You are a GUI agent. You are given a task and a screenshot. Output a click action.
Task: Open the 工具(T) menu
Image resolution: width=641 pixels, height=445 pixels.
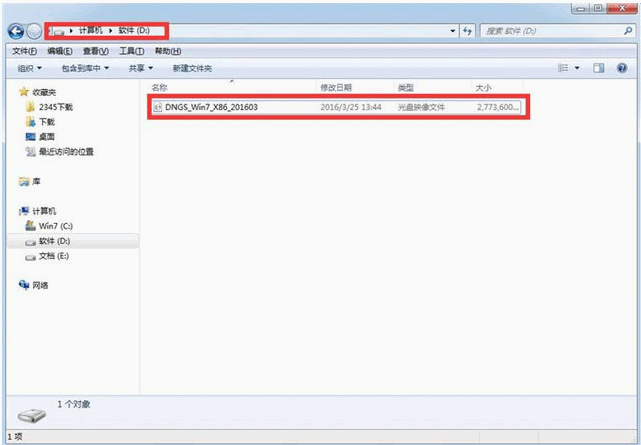131,51
